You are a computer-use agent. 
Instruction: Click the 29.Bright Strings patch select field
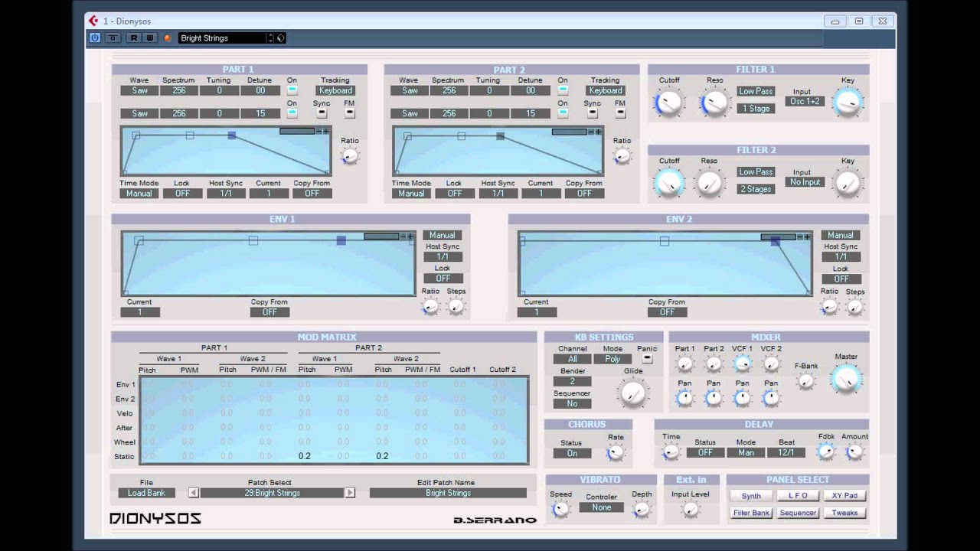(x=272, y=493)
